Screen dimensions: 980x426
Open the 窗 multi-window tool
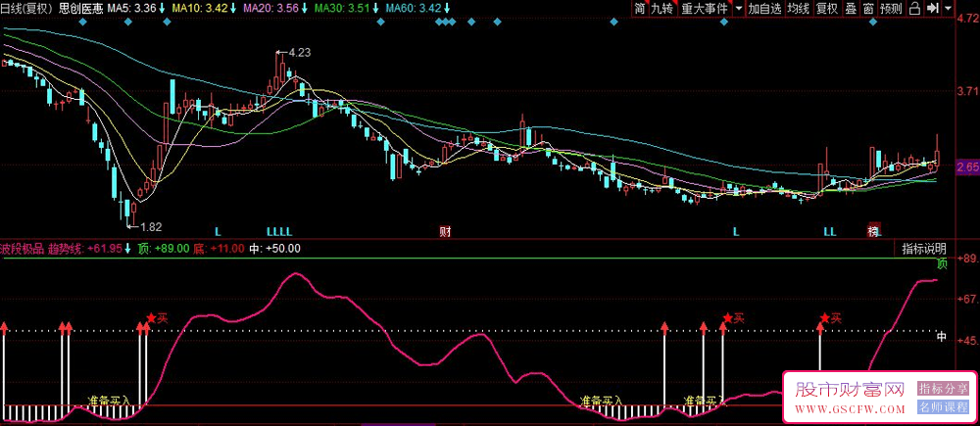click(868, 8)
